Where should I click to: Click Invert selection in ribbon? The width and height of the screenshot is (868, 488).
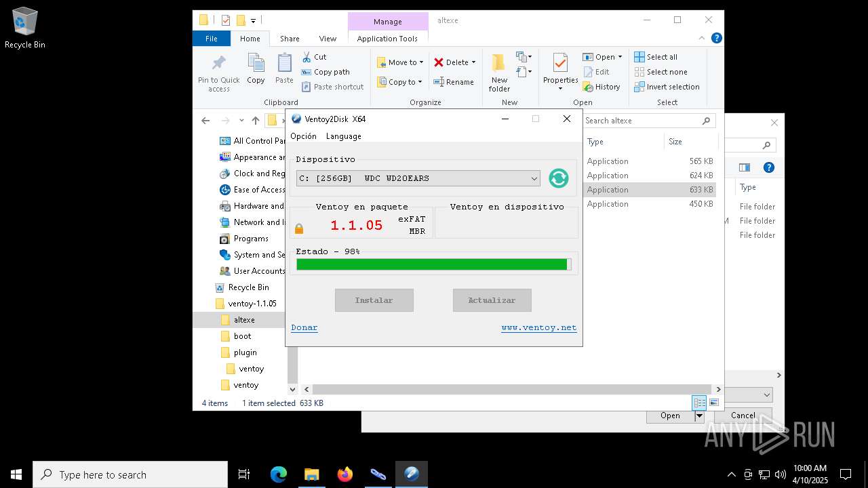tap(667, 87)
